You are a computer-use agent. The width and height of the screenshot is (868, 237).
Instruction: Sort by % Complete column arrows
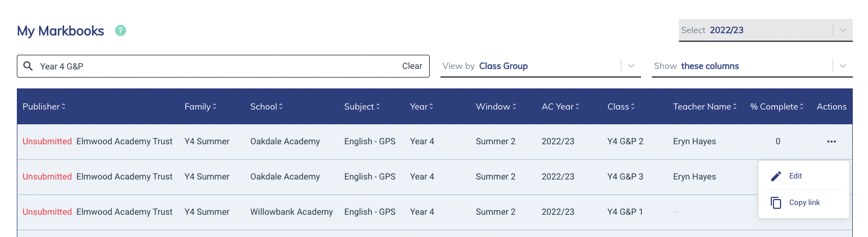click(801, 106)
